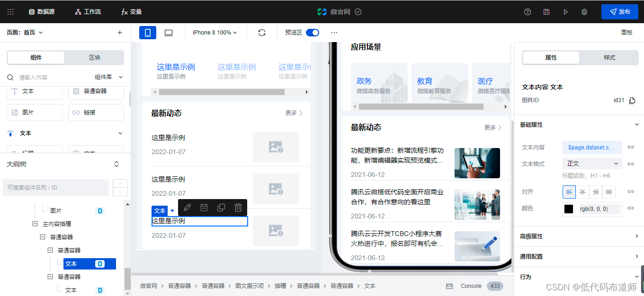Copy the component ID id31
Image resolution: width=644 pixels, height=296 pixels.
click(632, 101)
